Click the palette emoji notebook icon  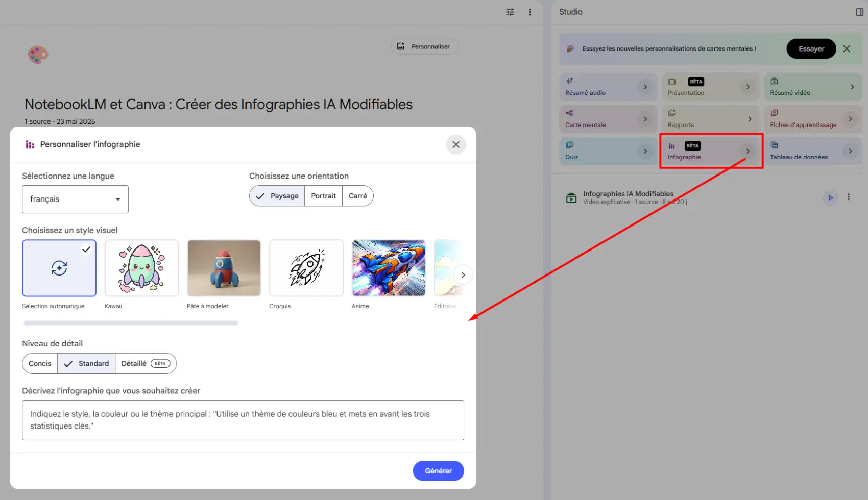(38, 55)
